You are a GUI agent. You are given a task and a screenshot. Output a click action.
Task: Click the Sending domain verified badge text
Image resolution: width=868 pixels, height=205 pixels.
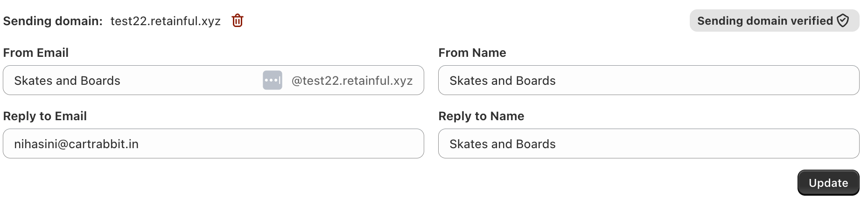coord(764,21)
